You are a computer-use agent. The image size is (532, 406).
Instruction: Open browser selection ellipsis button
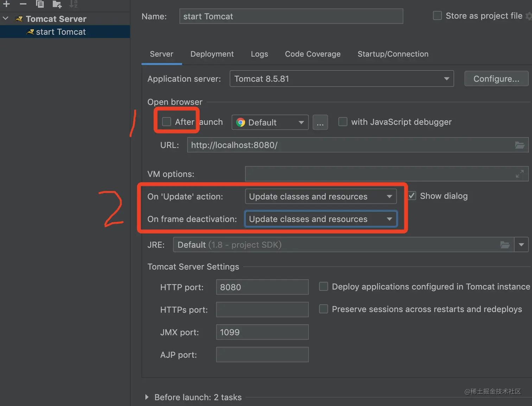(x=320, y=122)
